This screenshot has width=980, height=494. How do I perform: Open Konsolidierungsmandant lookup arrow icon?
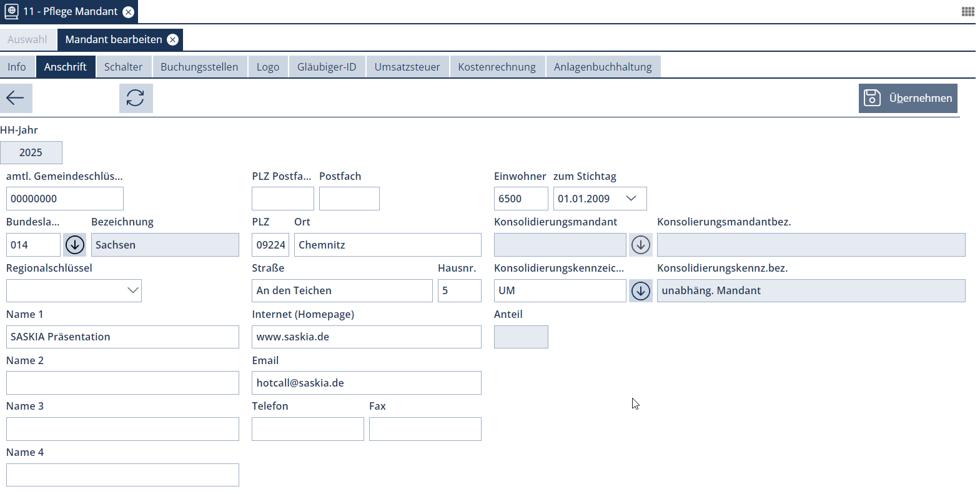click(640, 245)
